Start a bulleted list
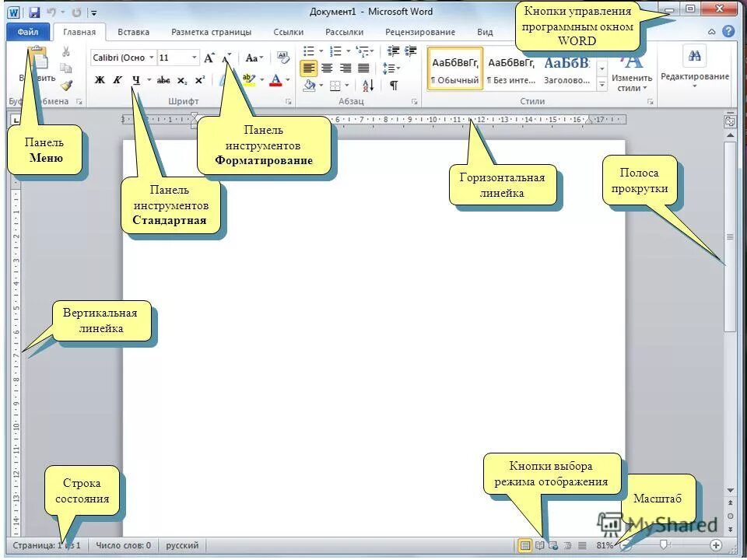This screenshot has width=747, height=560. tap(309, 51)
